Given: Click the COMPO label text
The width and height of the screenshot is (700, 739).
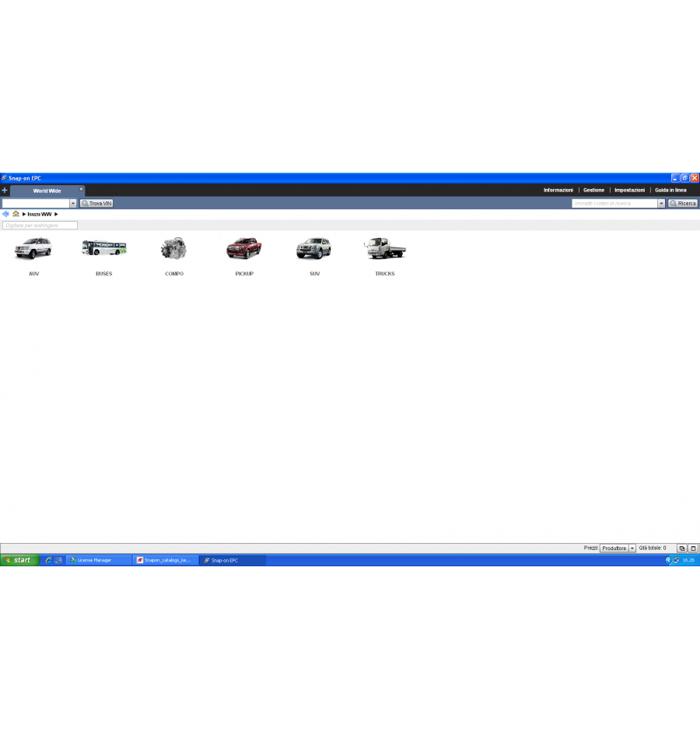Looking at the screenshot, I should tap(174, 274).
